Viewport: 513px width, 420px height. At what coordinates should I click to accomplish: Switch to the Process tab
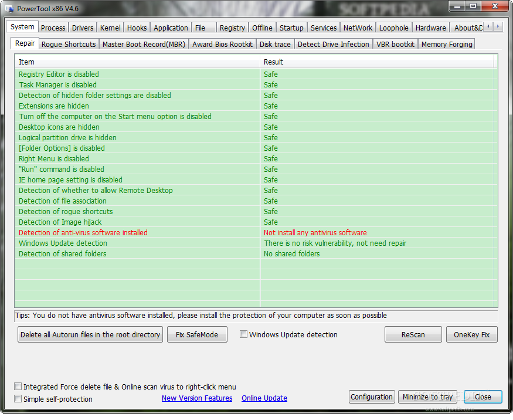53,28
